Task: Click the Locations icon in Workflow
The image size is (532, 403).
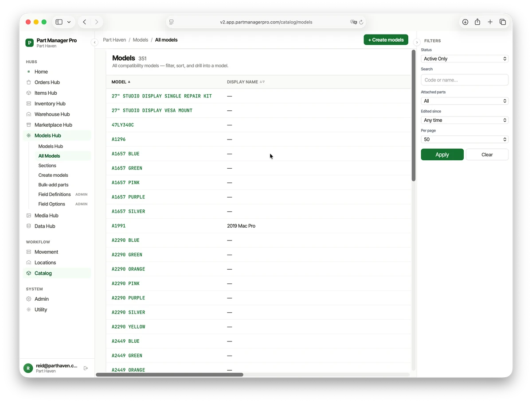Action: [29, 263]
